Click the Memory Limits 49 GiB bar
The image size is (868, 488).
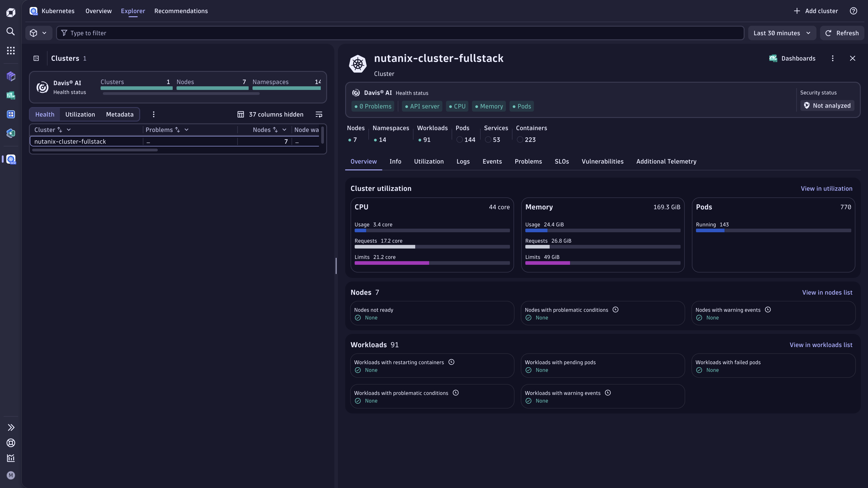pos(602,263)
